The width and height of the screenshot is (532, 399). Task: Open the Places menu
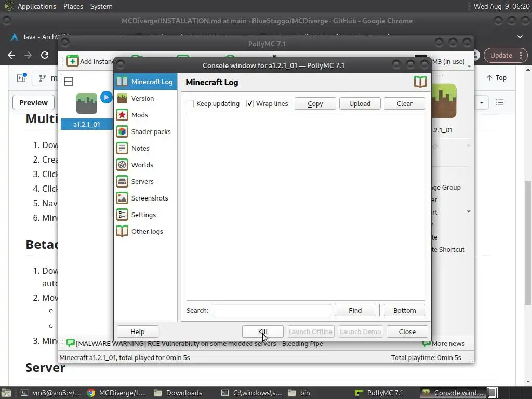click(x=73, y=6)
